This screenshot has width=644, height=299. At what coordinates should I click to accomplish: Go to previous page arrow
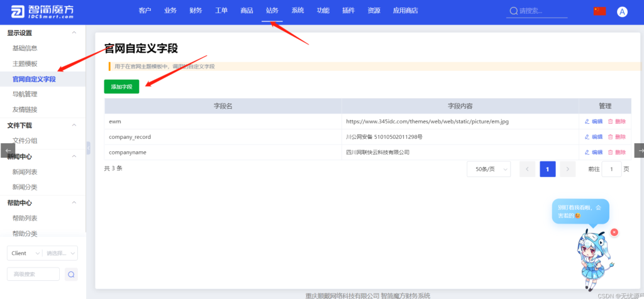pyautogui.click(x=528, y=169)
